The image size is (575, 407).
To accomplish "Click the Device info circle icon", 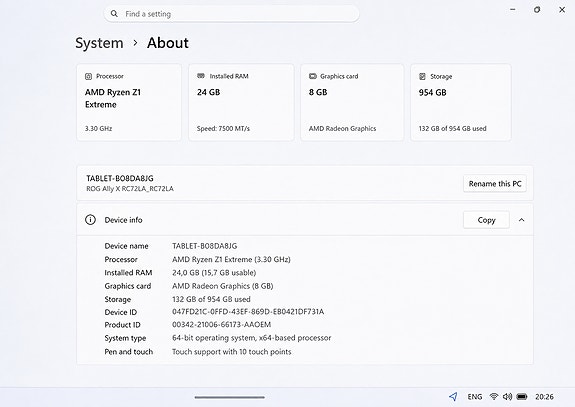I will point(90,220).
